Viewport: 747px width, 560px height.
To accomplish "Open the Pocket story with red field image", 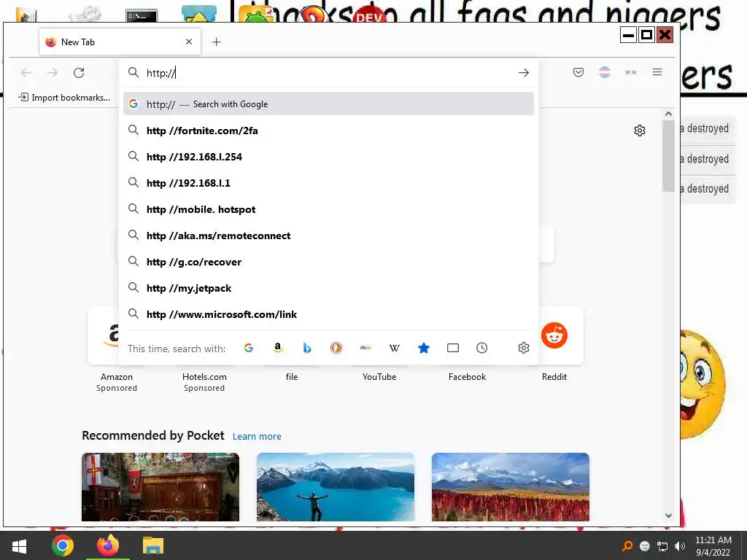I will click(x=510, y=487).
